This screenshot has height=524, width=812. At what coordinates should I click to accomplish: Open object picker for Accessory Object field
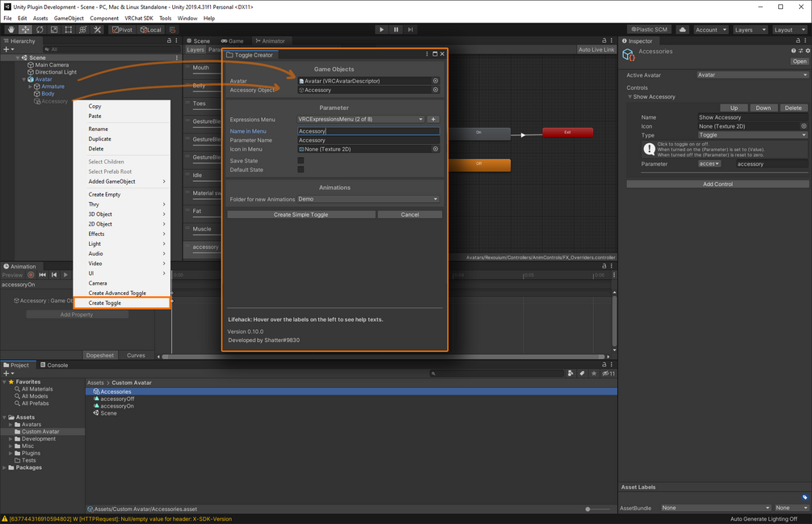tap(435, 90)
